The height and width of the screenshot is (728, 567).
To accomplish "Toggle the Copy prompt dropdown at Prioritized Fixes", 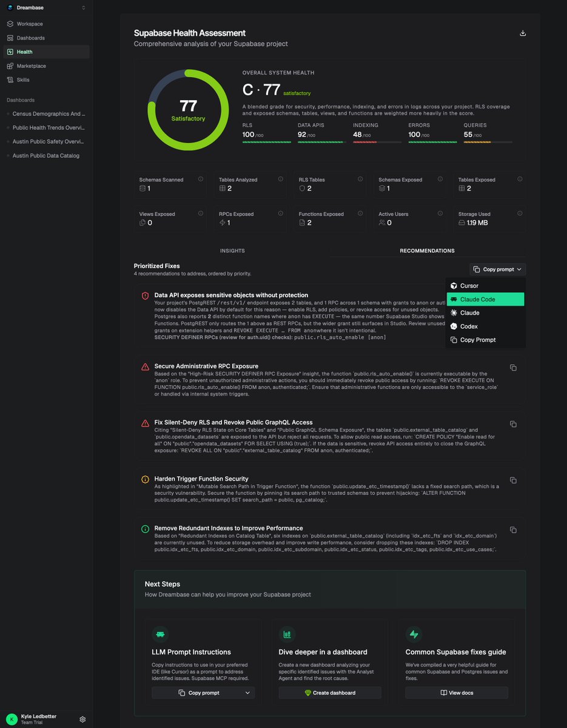I will (497, 269).
